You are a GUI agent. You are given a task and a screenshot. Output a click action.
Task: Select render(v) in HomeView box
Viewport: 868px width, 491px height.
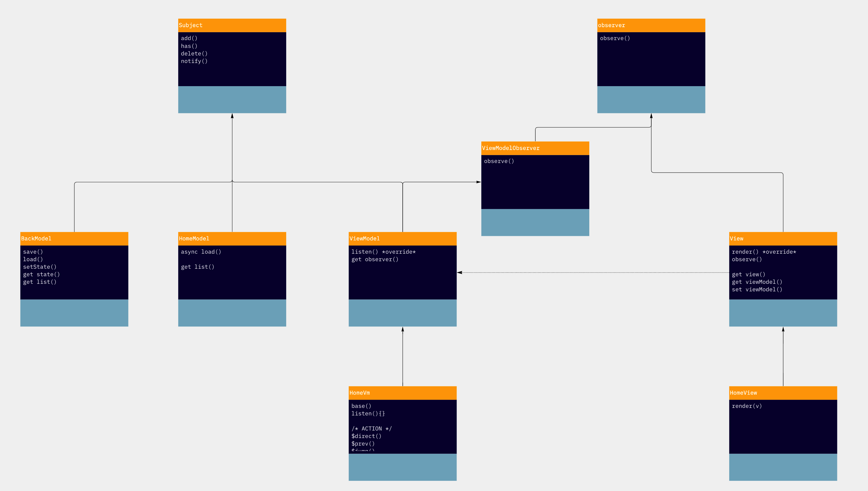click(747, 406)
